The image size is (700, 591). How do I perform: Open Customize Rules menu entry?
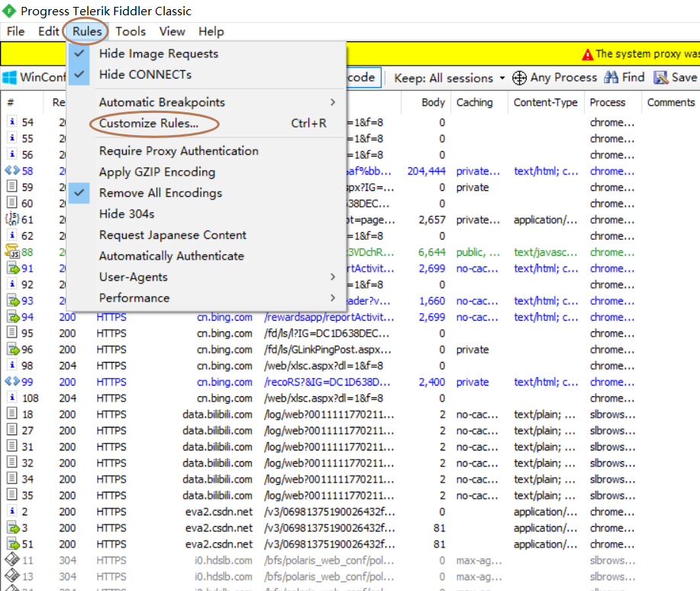pyautogui.click(x=206, y=123)
